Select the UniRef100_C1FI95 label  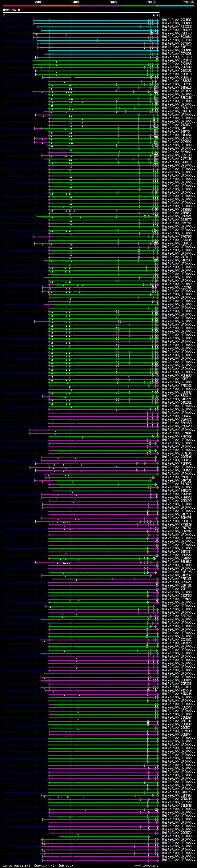point(177,572)
